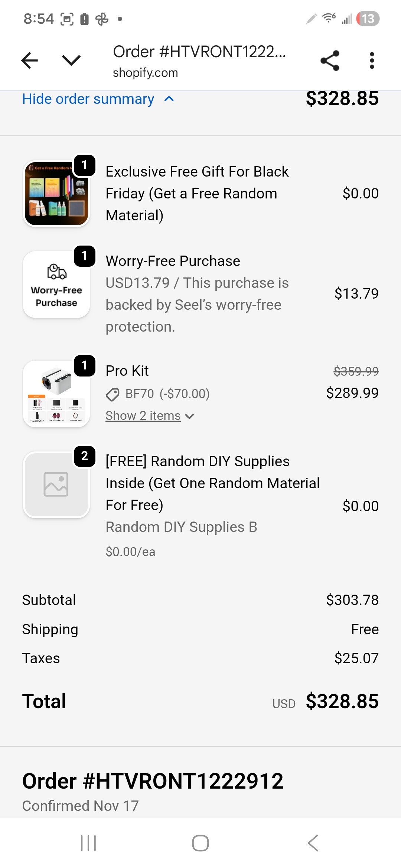Tap the share icon
Screen dimensions: 401x868
(330, 60)
